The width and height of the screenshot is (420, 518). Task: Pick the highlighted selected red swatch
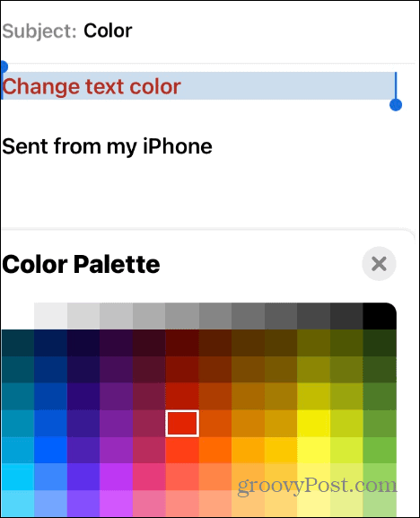182,424
